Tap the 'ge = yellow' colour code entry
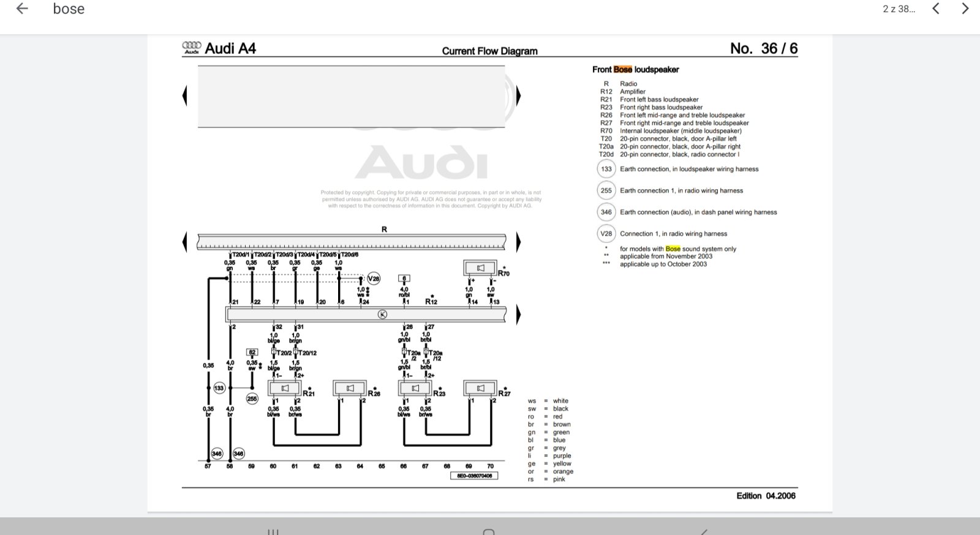 pyautogui.click(x=549, y=464)
